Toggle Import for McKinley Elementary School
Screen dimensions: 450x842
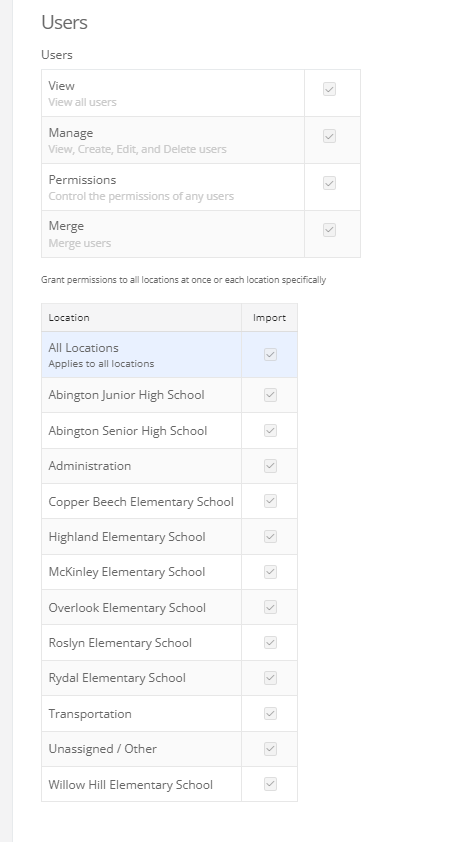coord(270,572)
